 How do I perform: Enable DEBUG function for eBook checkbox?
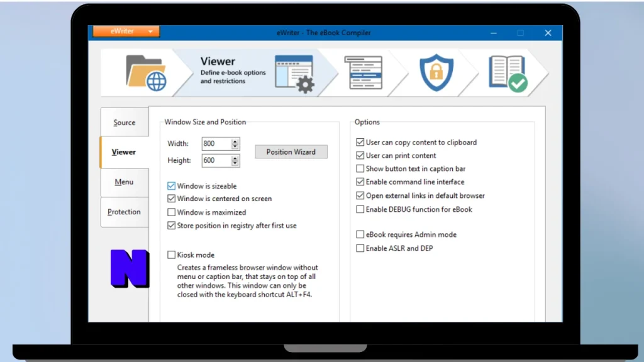pyautogui.click(x=360, y=209)
